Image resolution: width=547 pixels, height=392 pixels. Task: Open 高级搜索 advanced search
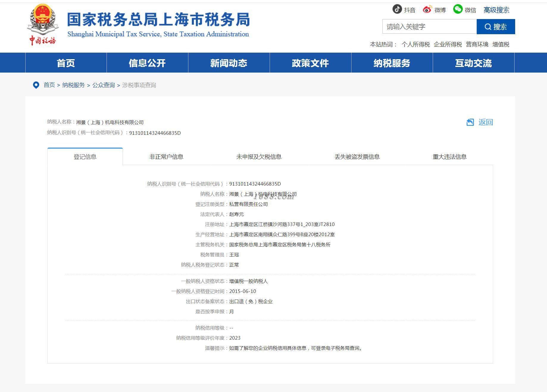pos(496,10)
